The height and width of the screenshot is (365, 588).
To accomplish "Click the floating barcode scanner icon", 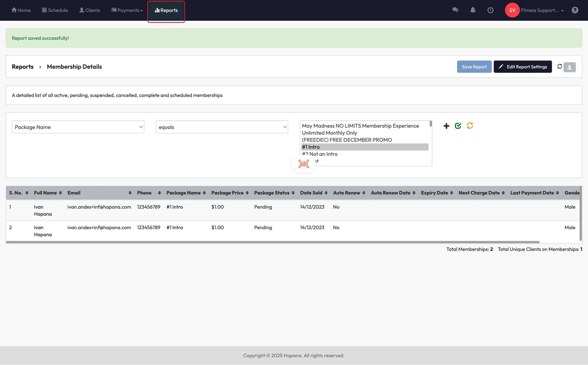I will pos(303,164).
